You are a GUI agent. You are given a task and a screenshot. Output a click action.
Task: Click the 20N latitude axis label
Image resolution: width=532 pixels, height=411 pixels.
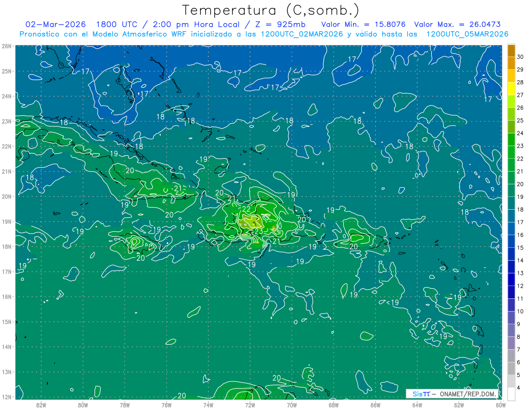click(7, 196)
